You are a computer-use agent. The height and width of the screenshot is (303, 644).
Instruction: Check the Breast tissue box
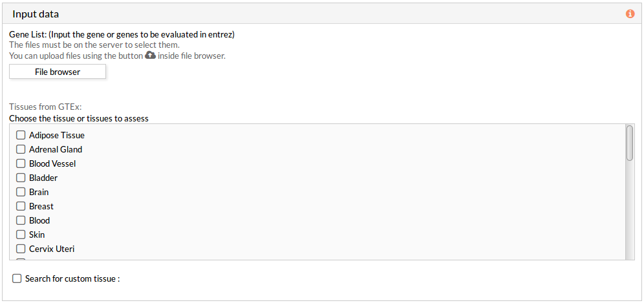coord(21,206)
